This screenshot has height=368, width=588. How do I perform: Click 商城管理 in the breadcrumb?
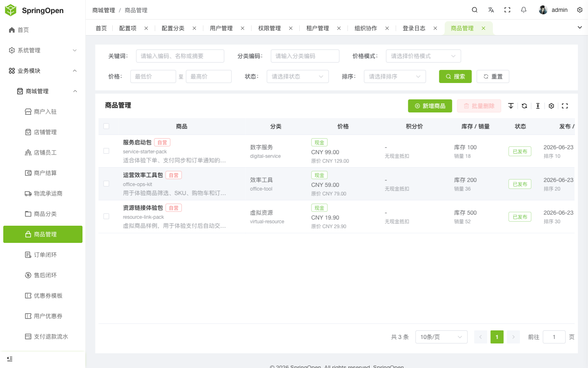104,10
